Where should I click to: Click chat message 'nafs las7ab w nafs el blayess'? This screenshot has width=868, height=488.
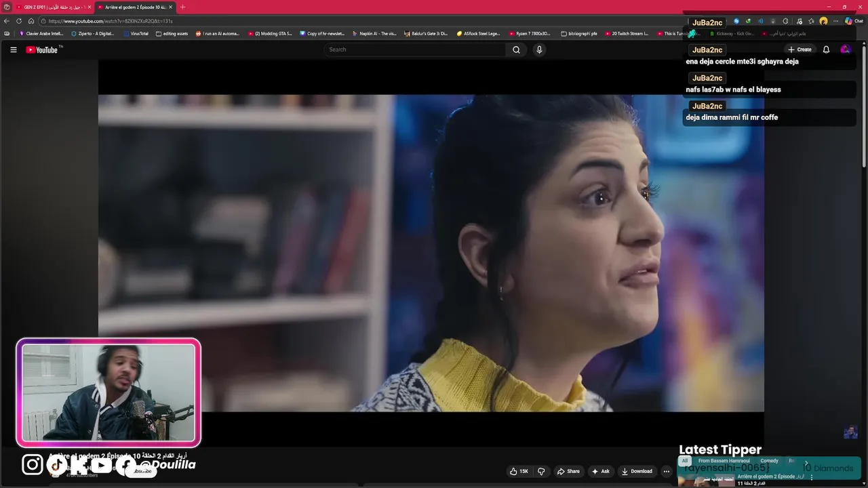[x=733, y=89]
